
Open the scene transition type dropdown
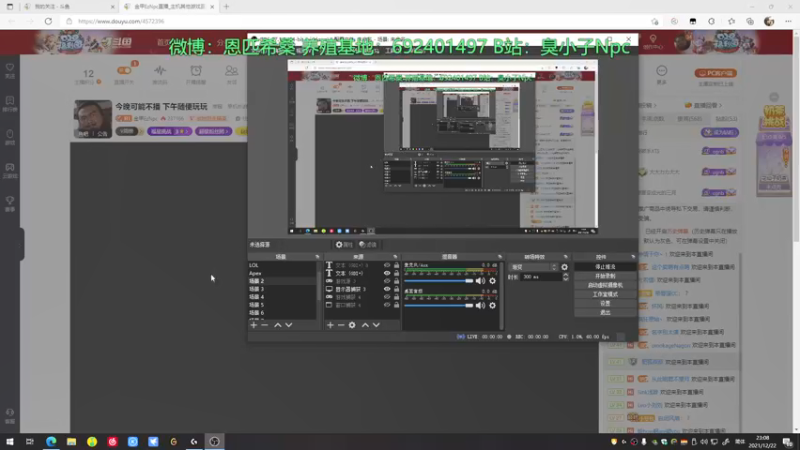[534, 267]
